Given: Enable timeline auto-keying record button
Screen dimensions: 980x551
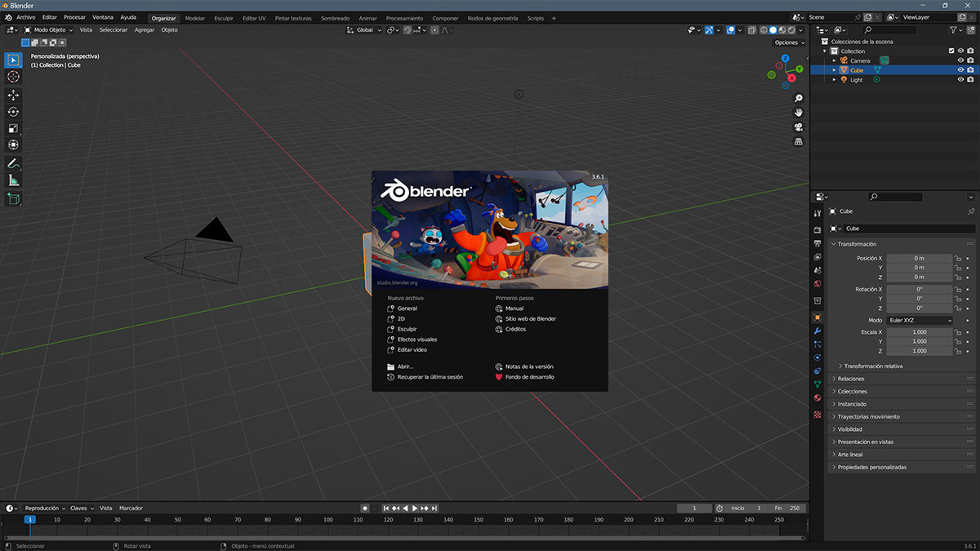Looking at the screenshot, I should (x=365, y=509).
